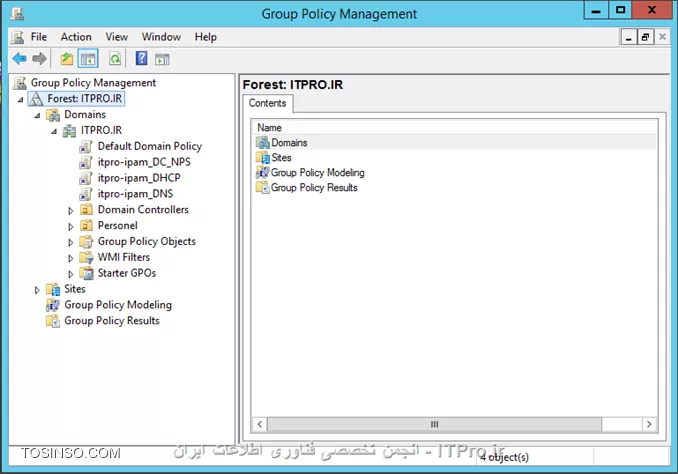Screen dimensions: 678x474
Task: Click the Forward arrow toolbar icon
Action: (39, 58)
